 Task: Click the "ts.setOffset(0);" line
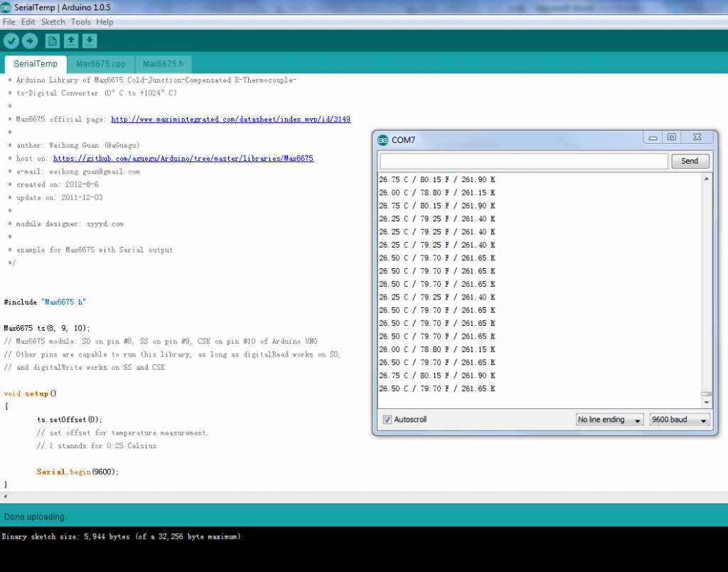point(69,420)
